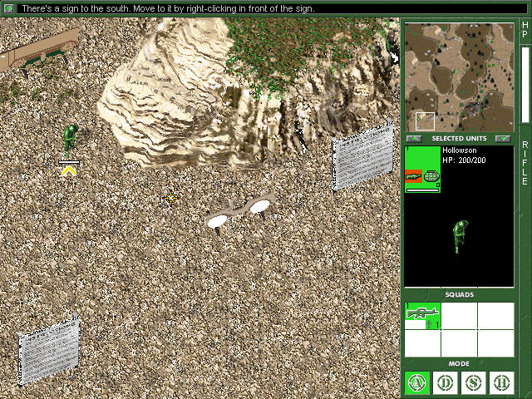The height and width of the screenshot is (399, 532).
Task: Switch to S mode
Action: tap(473, 382)
